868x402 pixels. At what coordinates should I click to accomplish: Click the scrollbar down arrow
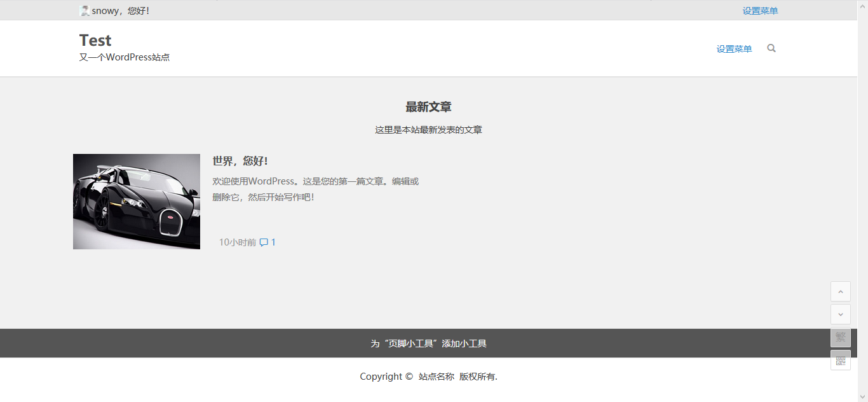coord(863,397)
